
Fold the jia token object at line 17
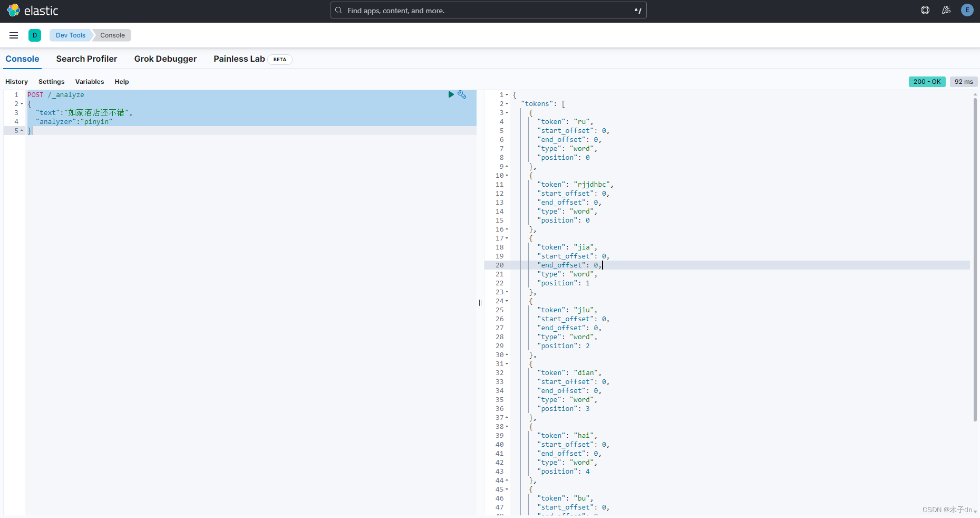point(507,238)
